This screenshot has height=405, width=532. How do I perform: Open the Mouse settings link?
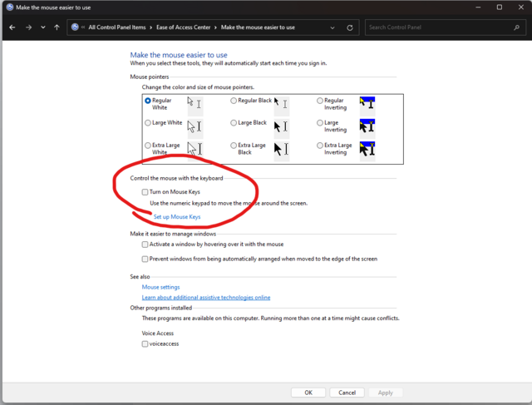[160, 287]
